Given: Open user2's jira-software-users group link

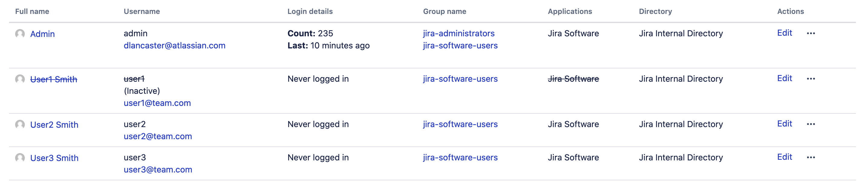Looking at the screenshot, I should 460,124.
